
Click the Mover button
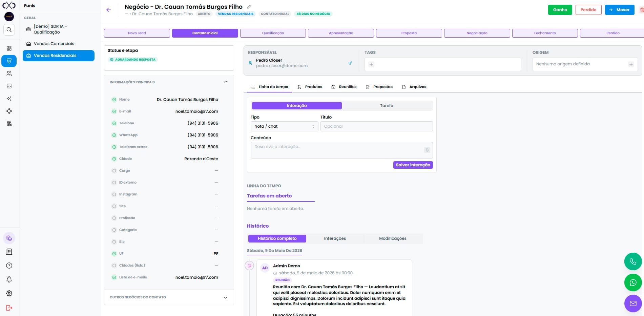tap(620, 10)
